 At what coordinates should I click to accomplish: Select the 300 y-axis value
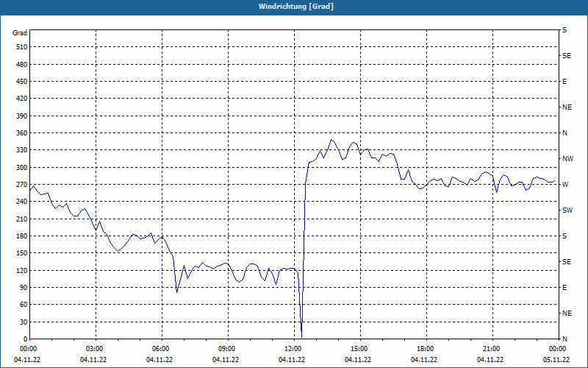click(22, 168)
